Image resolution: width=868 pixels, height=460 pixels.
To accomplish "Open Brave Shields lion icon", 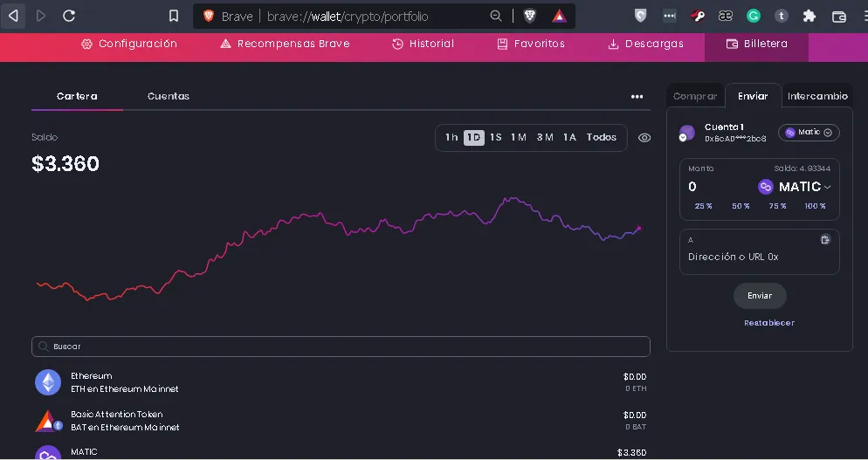I will 530,16.
